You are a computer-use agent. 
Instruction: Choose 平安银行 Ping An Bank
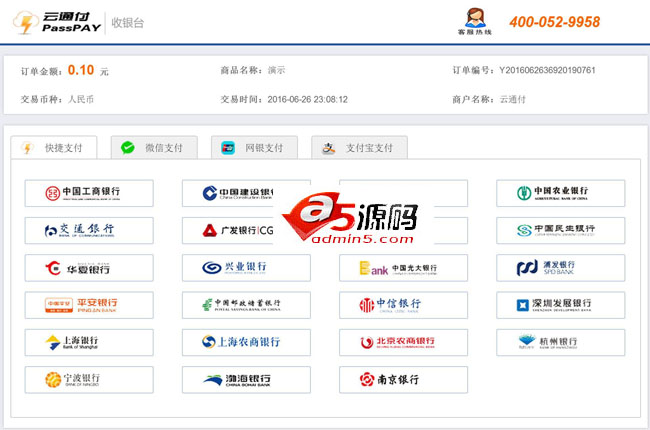point(89,305)
